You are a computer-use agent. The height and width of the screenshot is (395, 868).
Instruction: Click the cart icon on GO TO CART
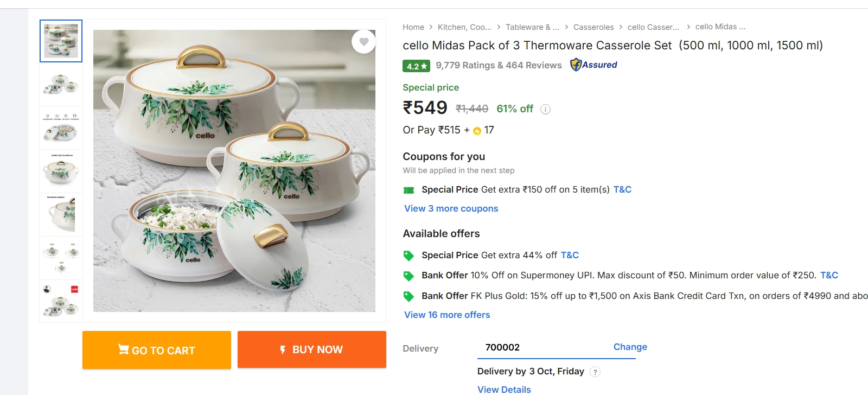point(123,350)
